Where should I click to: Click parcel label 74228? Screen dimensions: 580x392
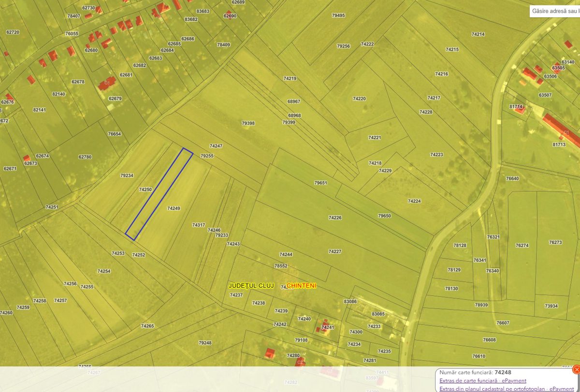point(426,112)
